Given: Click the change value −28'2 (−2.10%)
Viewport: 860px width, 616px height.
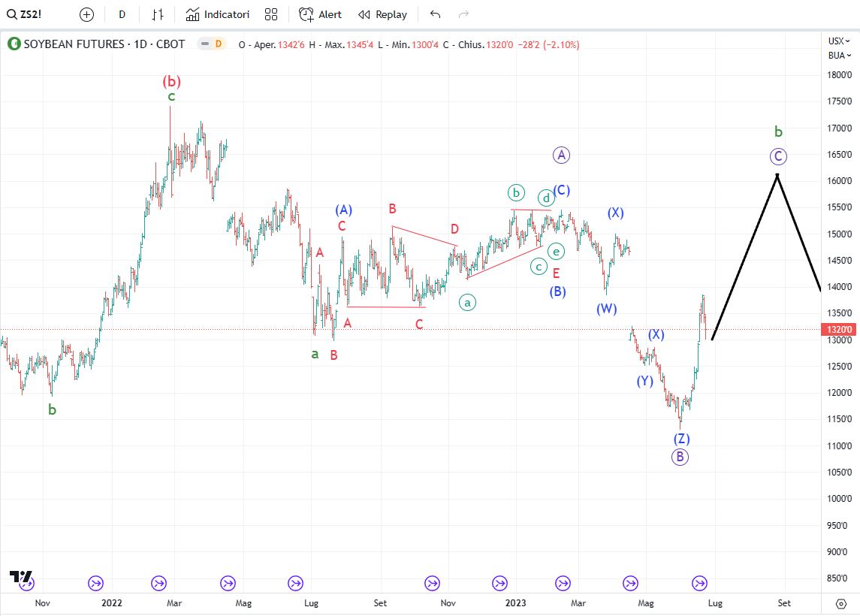Looking at the screenshot, I should 548,45.
